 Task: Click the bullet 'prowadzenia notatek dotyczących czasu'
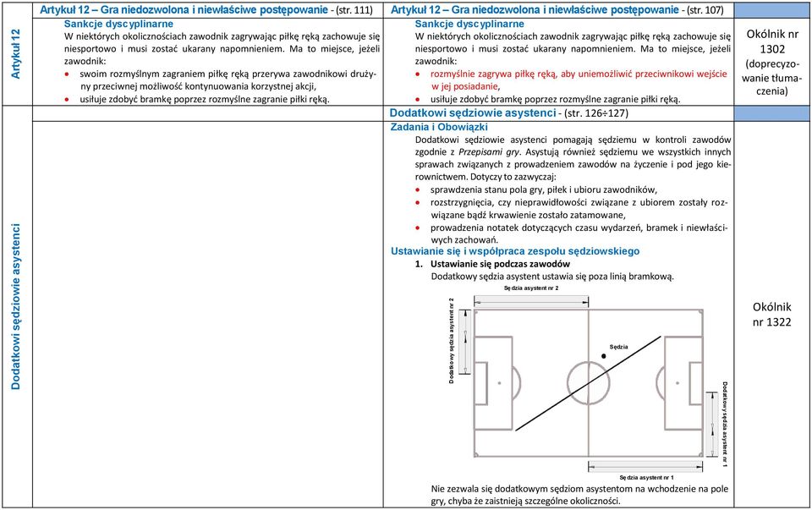[579, 233]
